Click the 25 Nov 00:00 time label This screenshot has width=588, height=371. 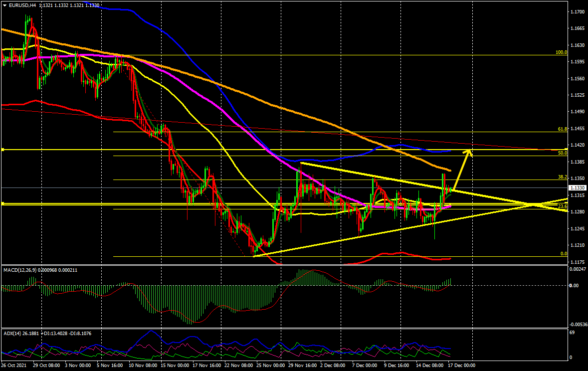(x=270, y=366)
